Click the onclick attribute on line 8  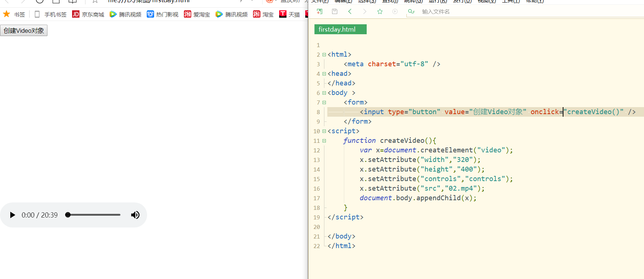(x=545, y=112)
